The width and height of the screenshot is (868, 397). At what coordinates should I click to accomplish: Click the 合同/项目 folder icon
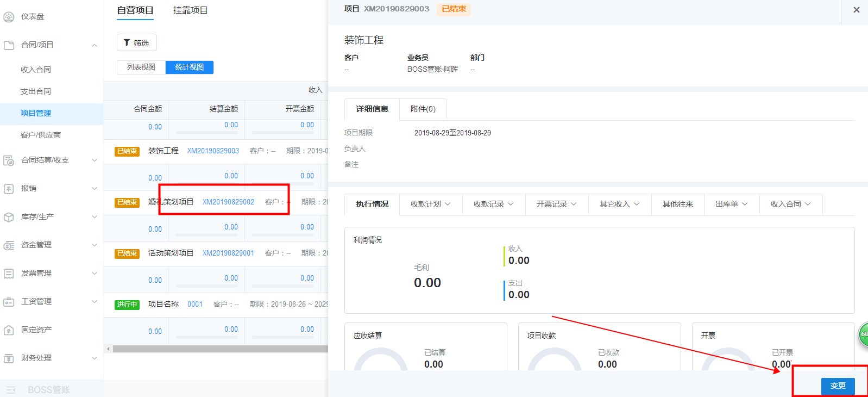9,45
